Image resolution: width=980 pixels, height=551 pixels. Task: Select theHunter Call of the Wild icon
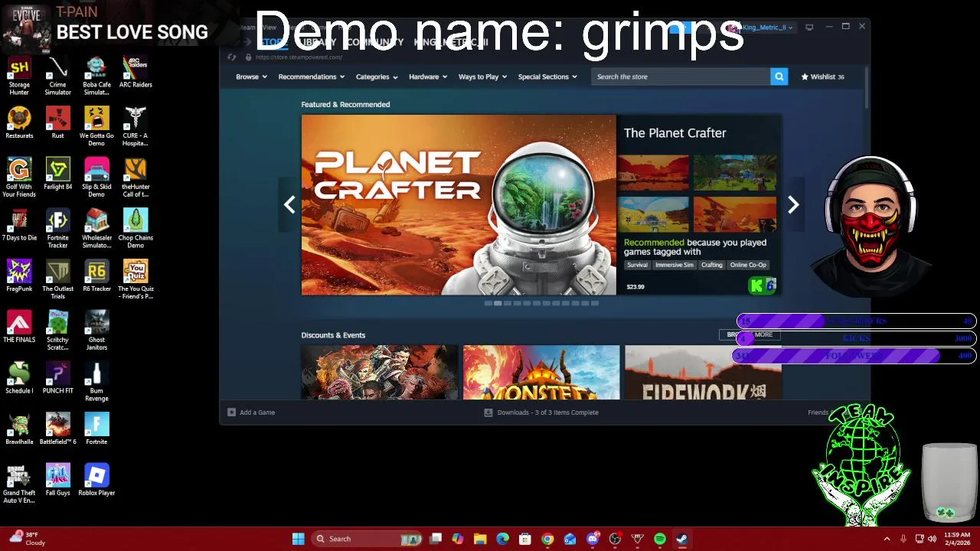[x=136, y=178]
